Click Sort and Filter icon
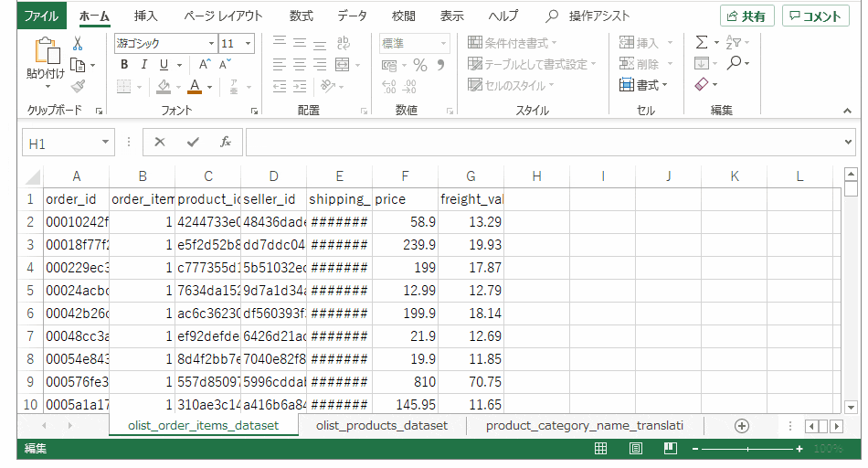The width and height of the screenshot is (868, 468). click(x=734, y=42)
